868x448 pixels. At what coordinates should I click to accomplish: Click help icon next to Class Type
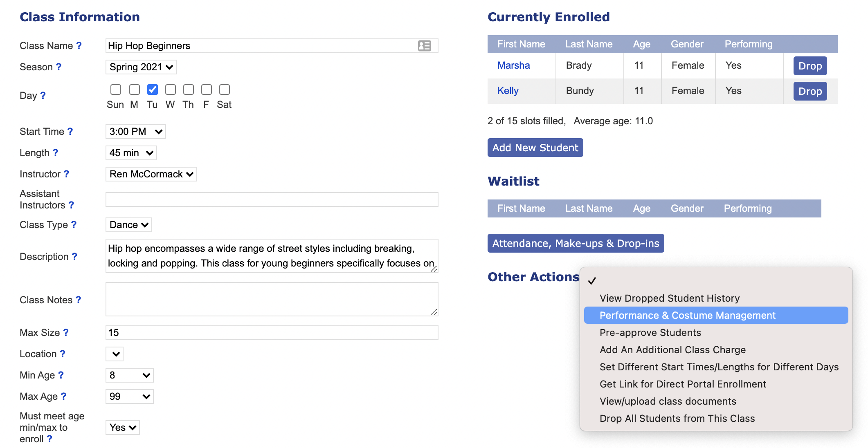[x=74, y=225]
